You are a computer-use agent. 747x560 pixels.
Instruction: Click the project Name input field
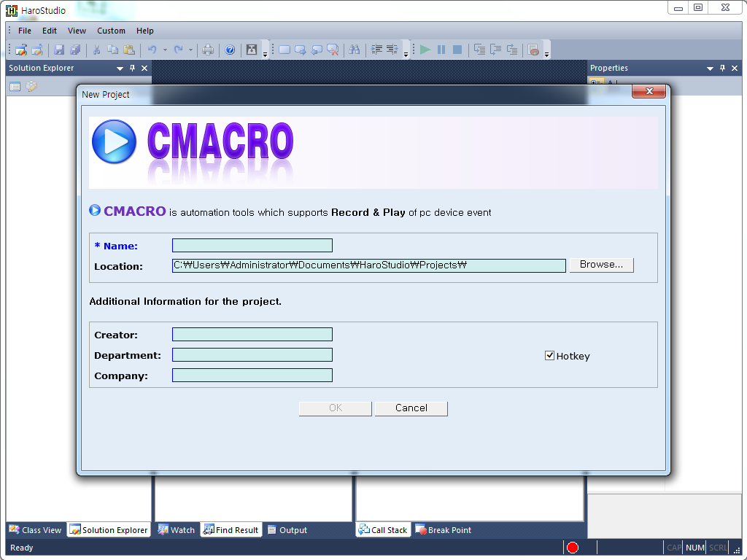tap(252, 245)
